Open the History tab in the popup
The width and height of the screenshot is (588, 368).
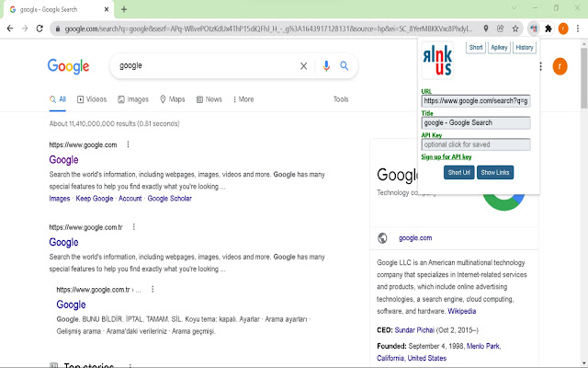(x=525, y=47)
